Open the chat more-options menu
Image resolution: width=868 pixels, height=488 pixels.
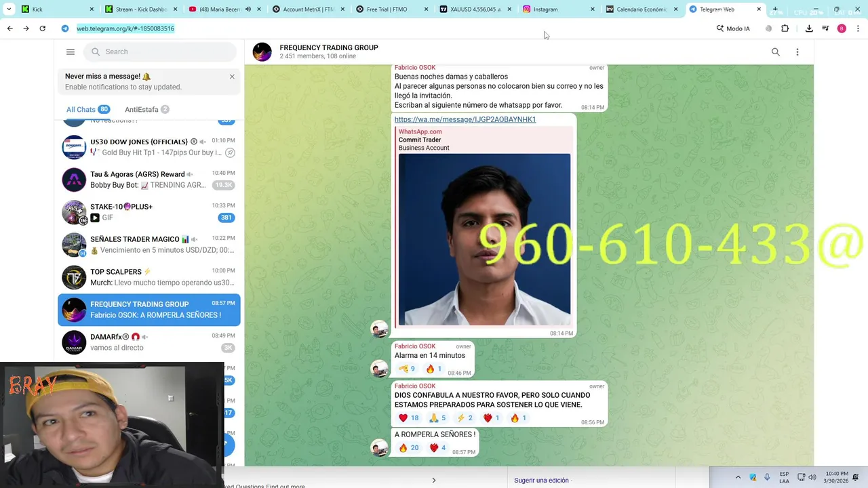tap(797, 52)
